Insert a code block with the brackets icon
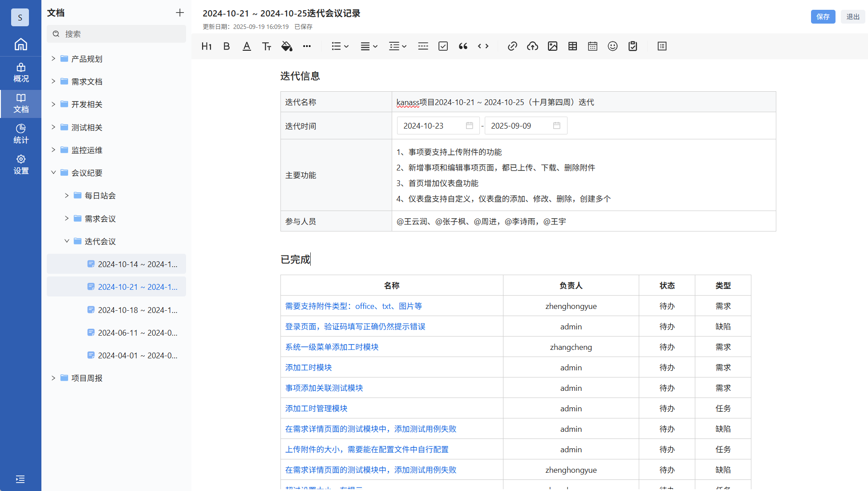The height and width of the screenshot is (491, 868). click(483, 46)
